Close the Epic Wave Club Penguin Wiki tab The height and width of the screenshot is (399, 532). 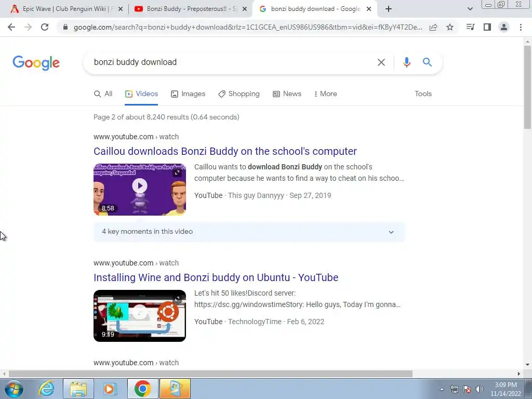tap(120, 9)
